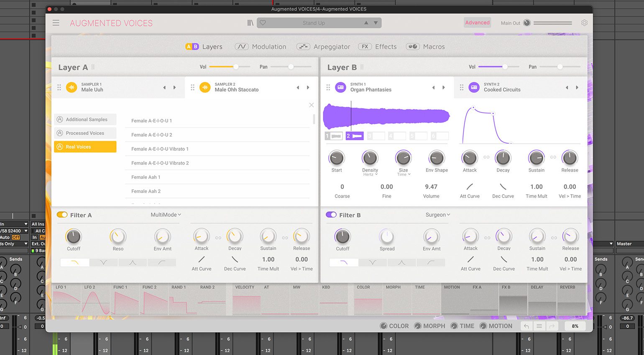Select Additional Samples category
Screen dimensions: 644x355
85,119
